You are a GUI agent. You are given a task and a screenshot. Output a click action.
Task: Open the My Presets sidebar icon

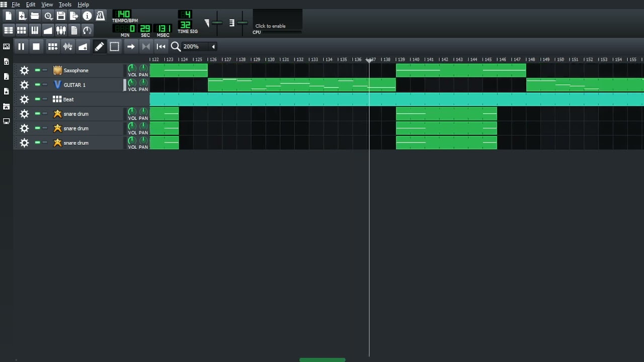pos(6,92)
